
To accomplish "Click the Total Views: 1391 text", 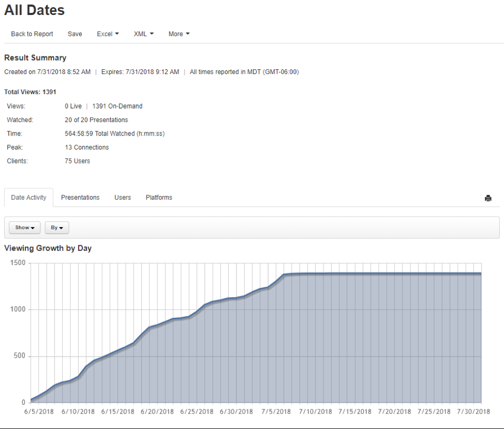I will (30, 92).
